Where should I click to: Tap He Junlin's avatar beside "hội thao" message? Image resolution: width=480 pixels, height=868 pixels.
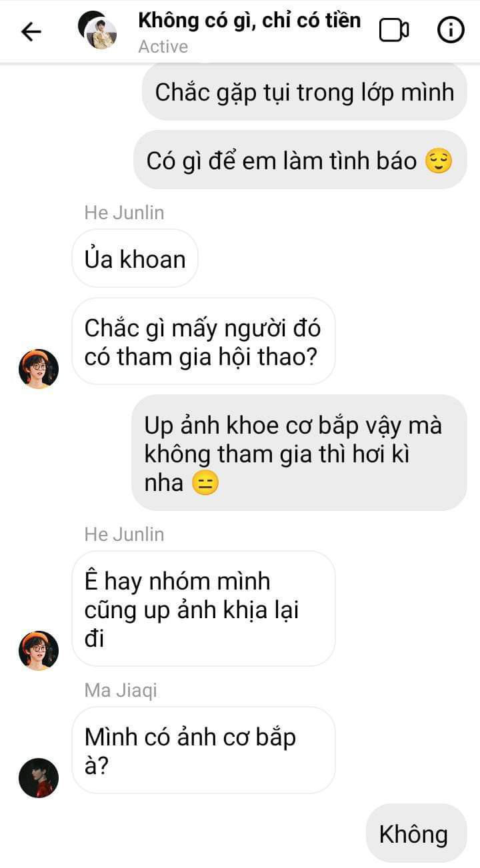coord(39,368)
